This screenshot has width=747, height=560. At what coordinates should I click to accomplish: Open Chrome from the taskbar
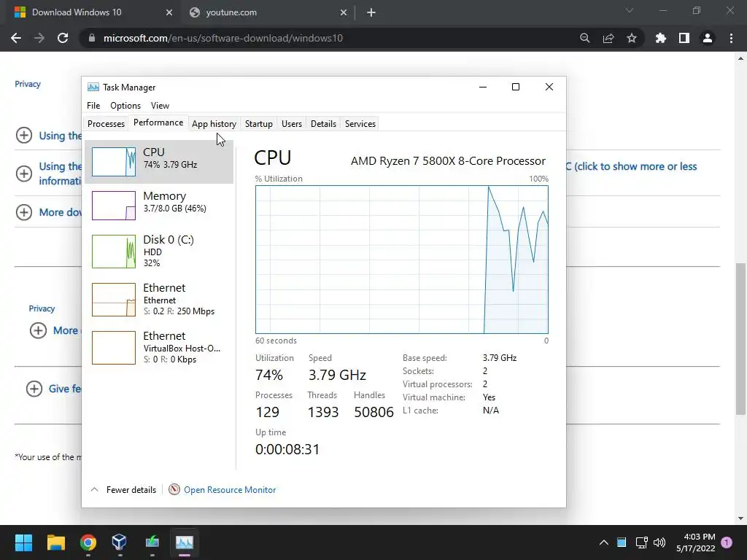click(88, 542)
